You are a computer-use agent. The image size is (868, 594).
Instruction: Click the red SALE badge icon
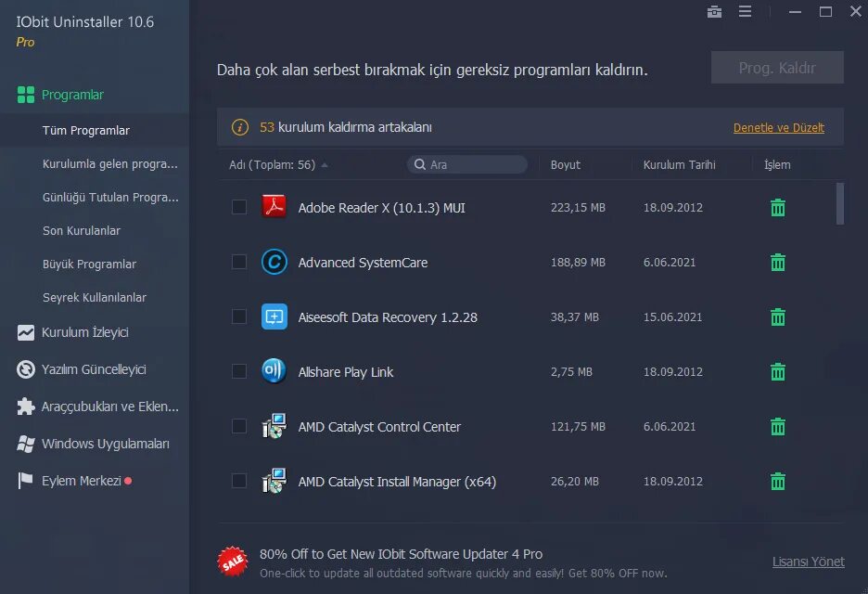(233, 562)
